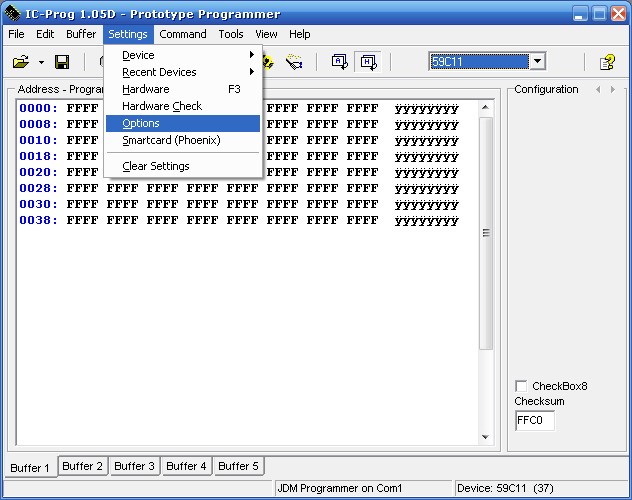Open the File menu
Image resolution: width=632 pixels, height=500 pixels.
pyautogui.click(x=16, y=34)
